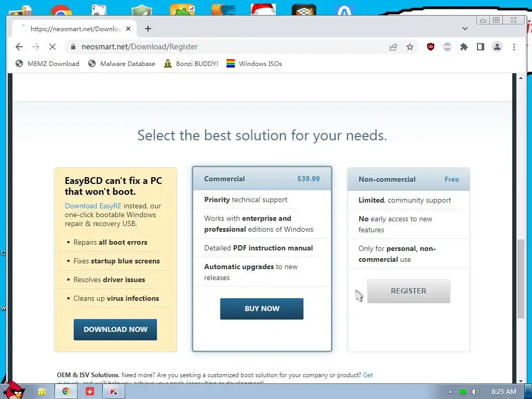Viewport: 532px width, 399px height.
Task: Click the Angry Birds start button
Action: [14, 390]
